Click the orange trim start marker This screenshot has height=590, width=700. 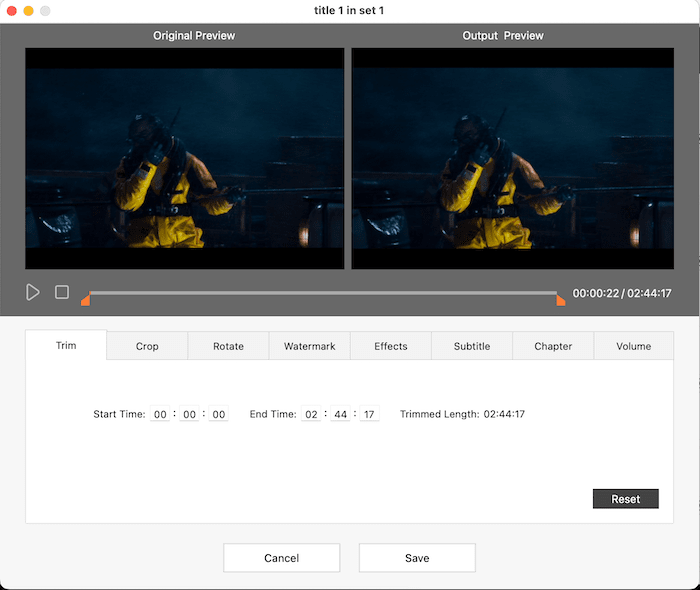click(86, 299)
